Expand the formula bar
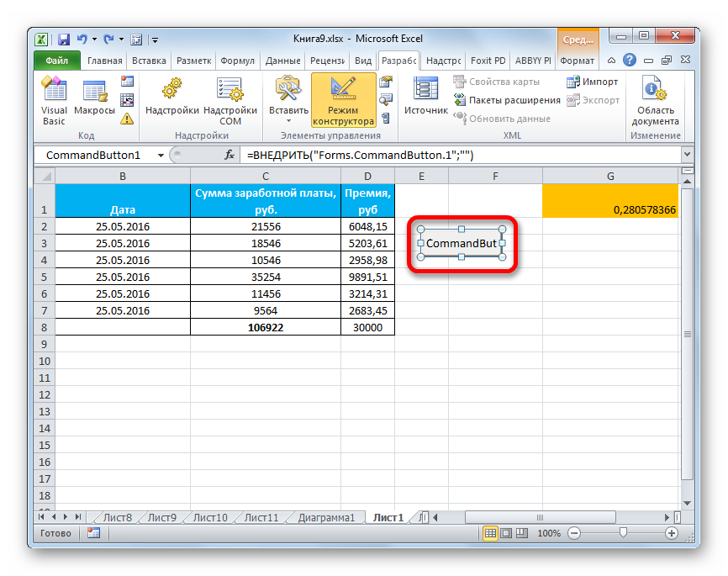The image size is (728, 576). click(x=687, y=156)
